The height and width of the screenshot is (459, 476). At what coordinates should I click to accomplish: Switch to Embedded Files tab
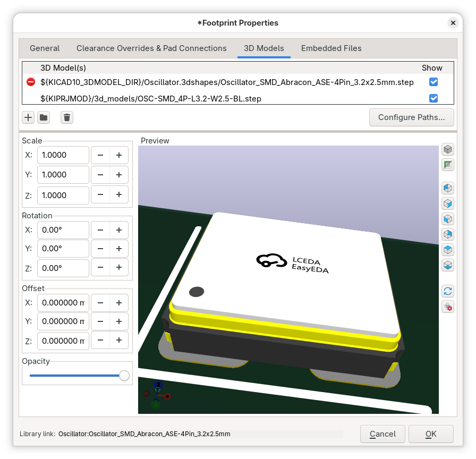coord(331,48)
